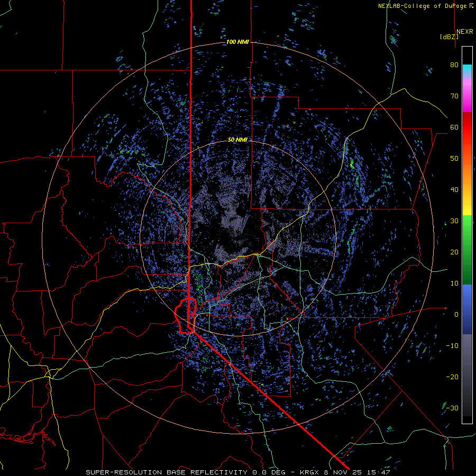Click the NEXR label near legend

tap(464, 32)
